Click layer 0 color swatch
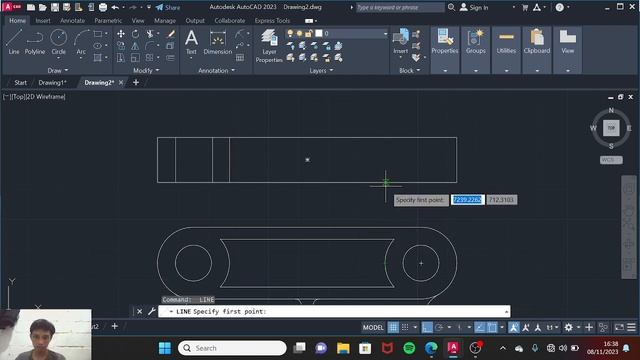The height and width of the screenshot is (360, 640). (319, 33)
